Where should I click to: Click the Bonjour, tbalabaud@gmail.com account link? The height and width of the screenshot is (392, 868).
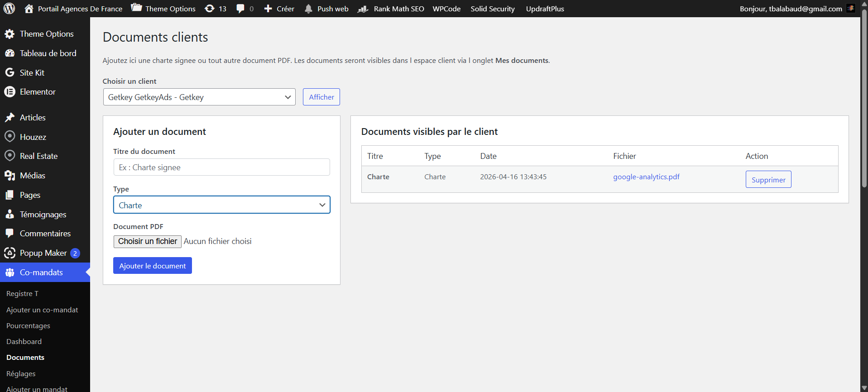coord(791,9)
